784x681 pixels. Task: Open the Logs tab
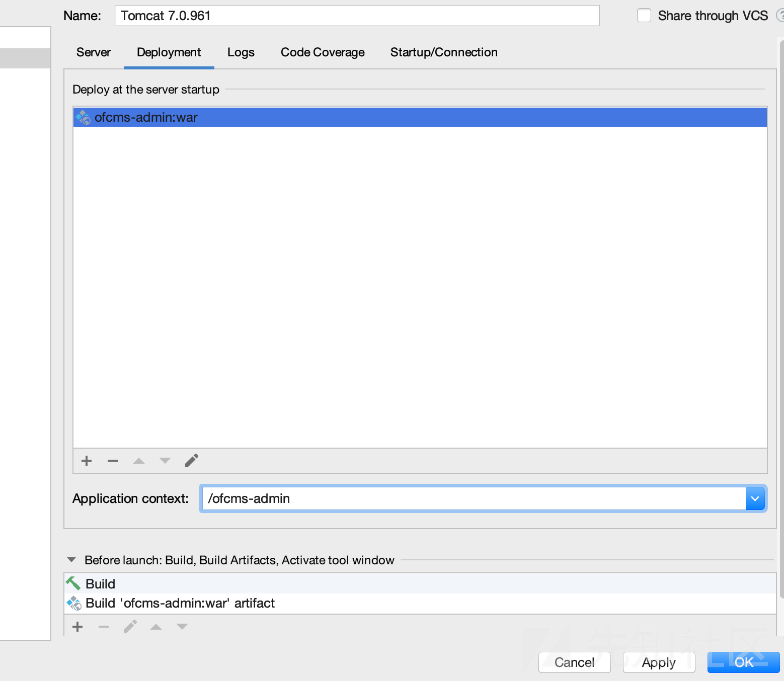241,52
